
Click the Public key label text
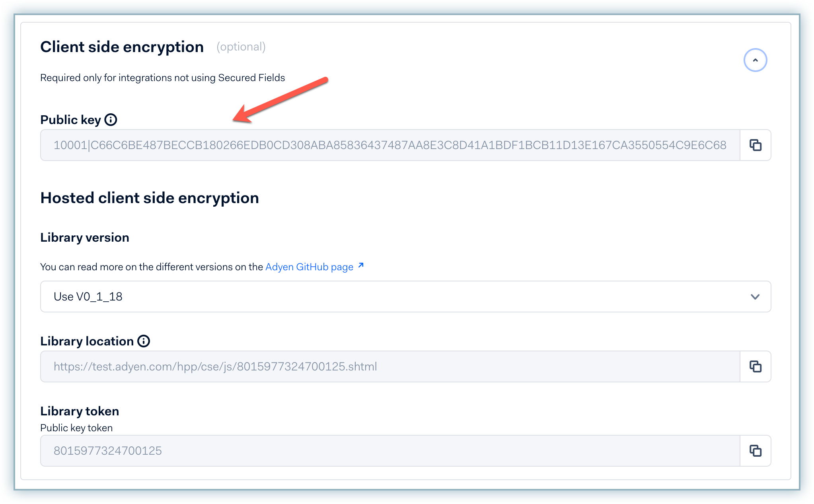70,120
